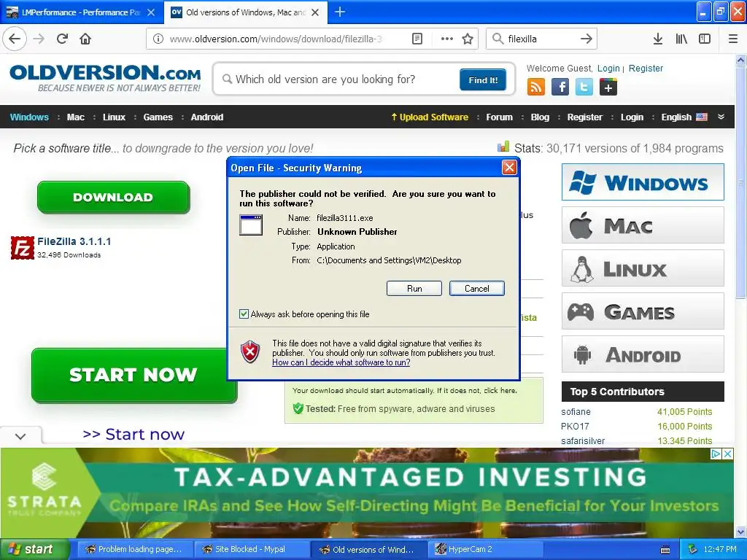
Task: Open the Windows nav menu item
Action: coord(29,117)
